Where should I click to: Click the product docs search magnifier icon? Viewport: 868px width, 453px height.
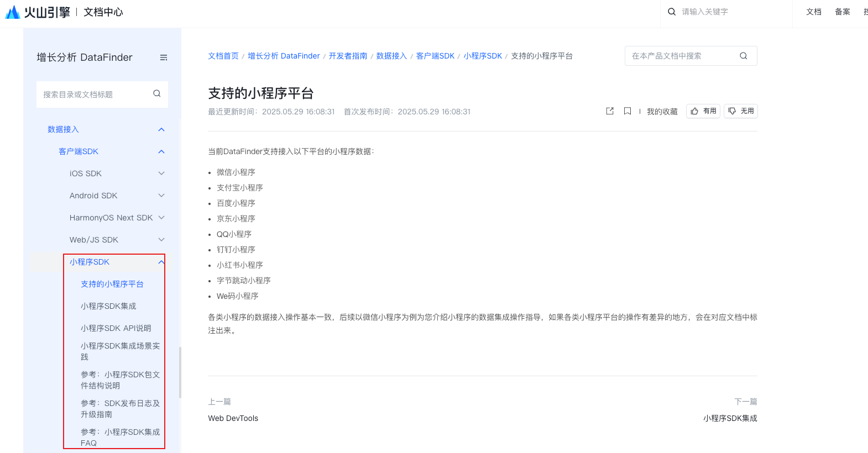(744, 56)
